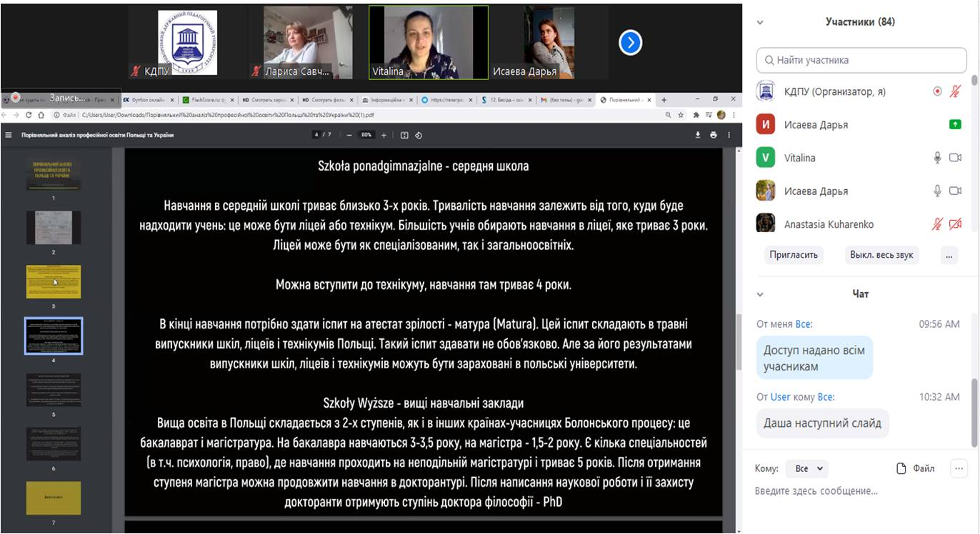Zoom in the PDF with plus icon

(384, 135)
